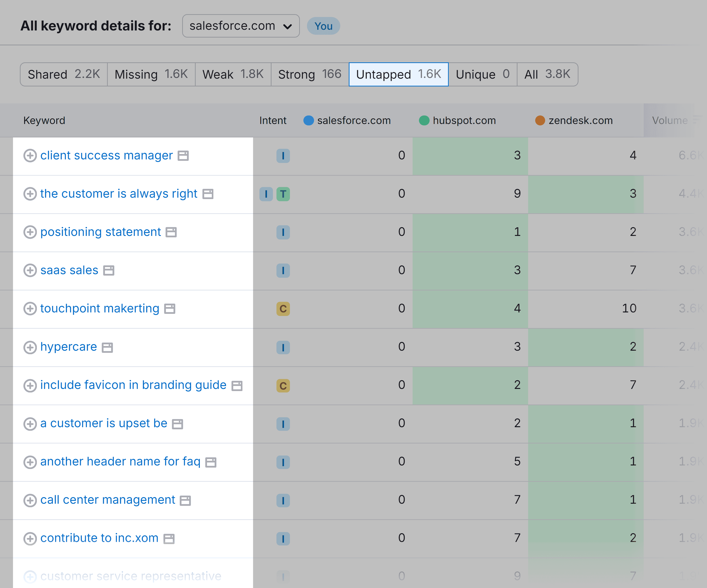Open the 'saas sales' keyword link
Viewport: 707px width, 588px height.
69,270
